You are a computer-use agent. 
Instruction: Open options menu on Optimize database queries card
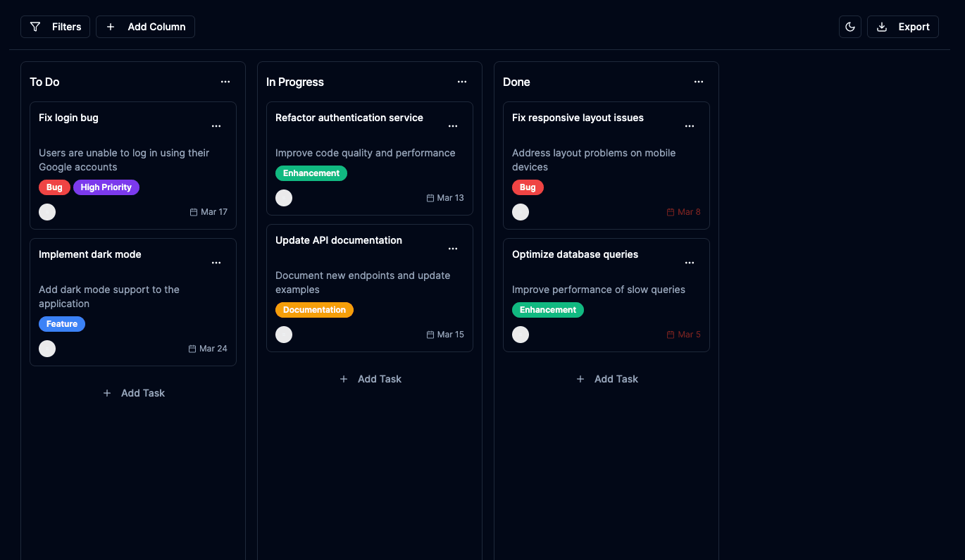coord(690,262)
